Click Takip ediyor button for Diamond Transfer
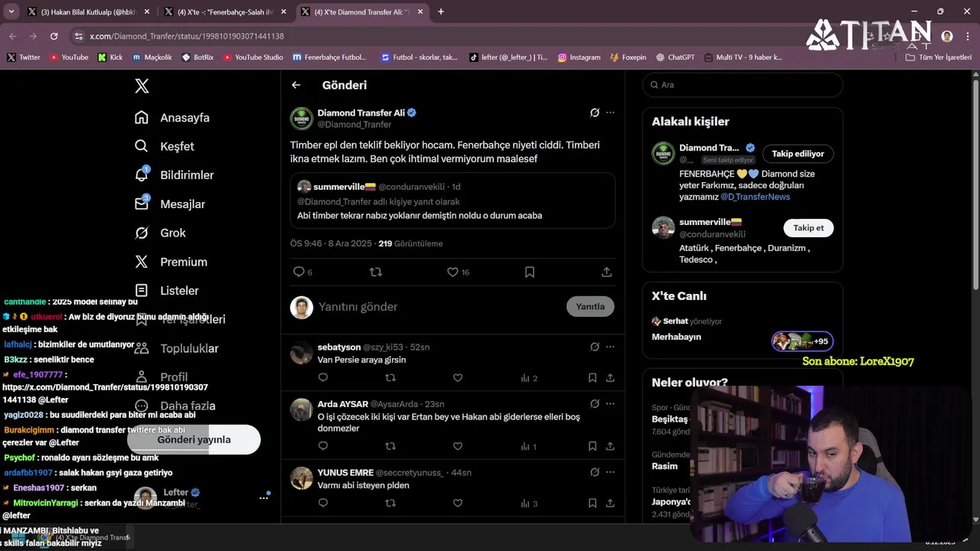 point(798,154)
